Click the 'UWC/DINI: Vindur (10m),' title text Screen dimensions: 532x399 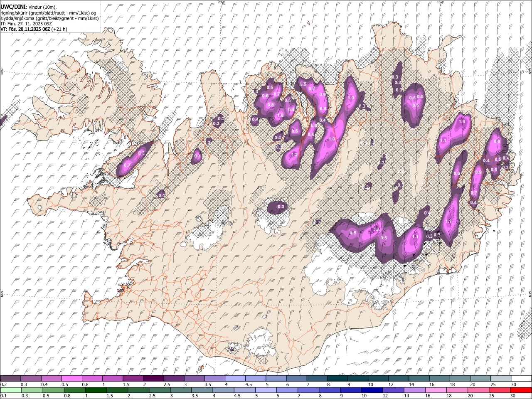pyautogui.click(x=28, y=7)
